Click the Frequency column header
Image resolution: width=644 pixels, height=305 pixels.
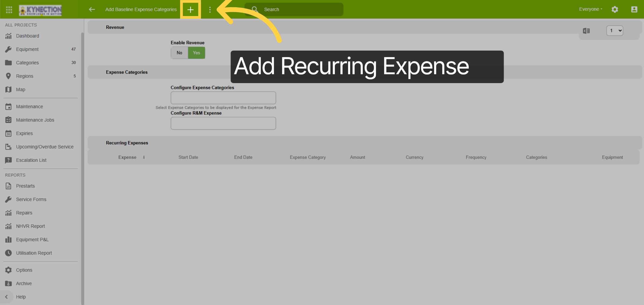click(x=476, y=158)
